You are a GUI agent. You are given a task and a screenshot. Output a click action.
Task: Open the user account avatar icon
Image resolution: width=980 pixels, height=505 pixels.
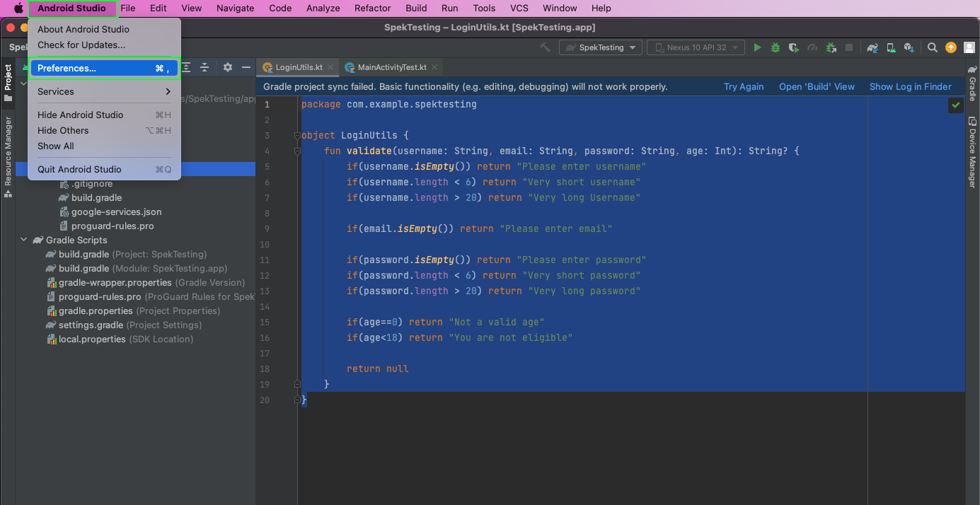point(969,47)
